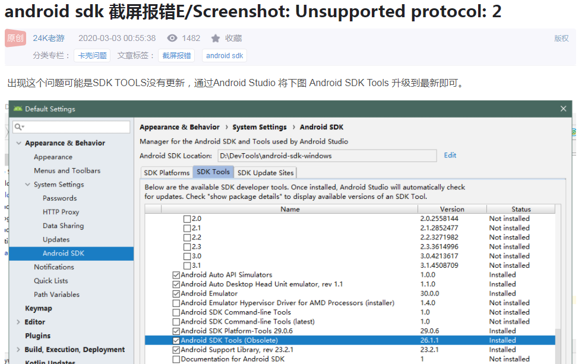Click the Edit link for SDK location
The width and height of the screenshot is (588, 364).
[450, 155]
